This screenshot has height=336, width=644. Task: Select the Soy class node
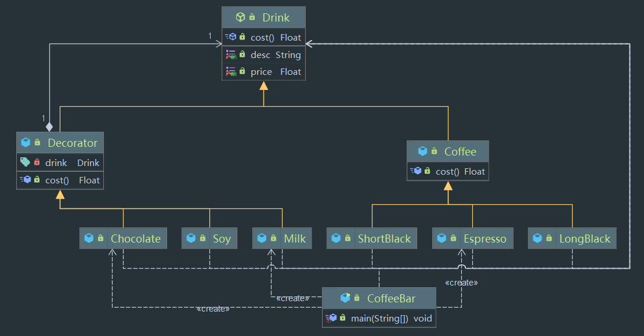209,239
